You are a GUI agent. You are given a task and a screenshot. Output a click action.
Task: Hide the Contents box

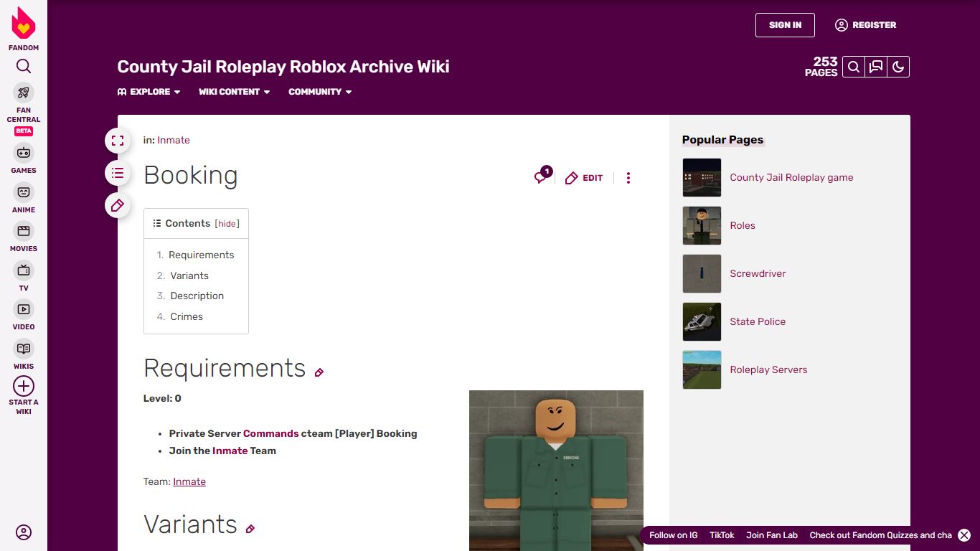[227, 224]
